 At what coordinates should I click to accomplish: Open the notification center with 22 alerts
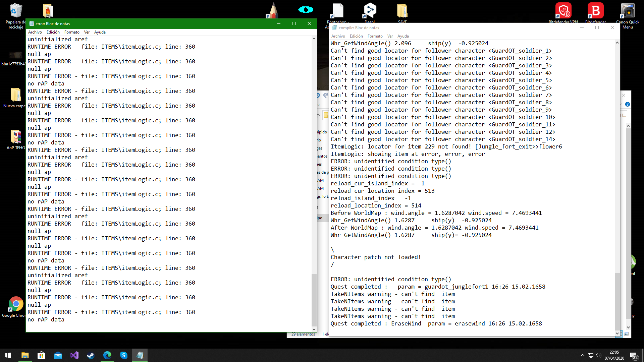[634, 356]
